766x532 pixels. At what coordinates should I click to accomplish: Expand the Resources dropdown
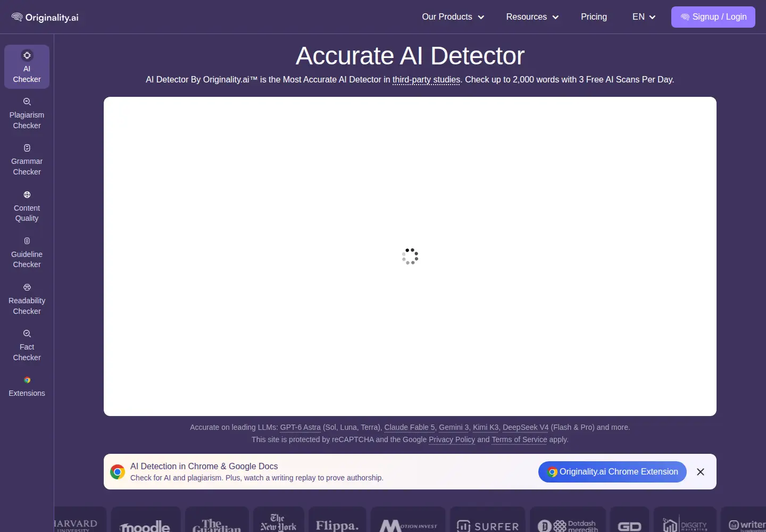point(532,17)
